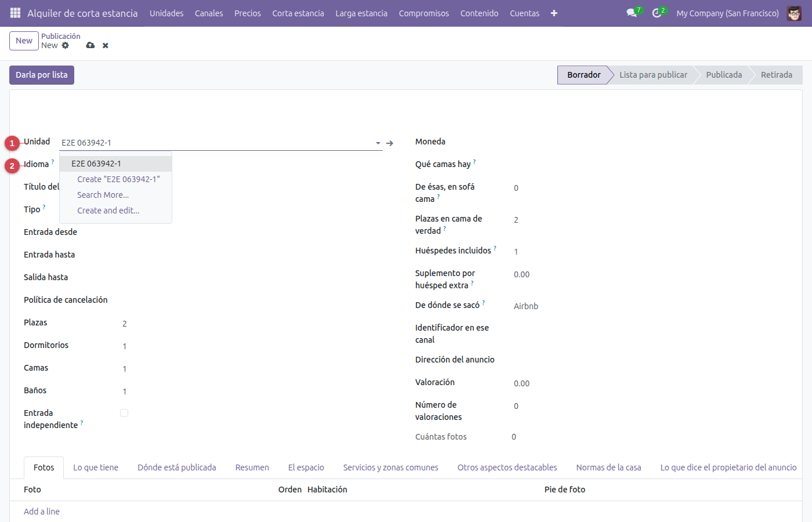Set status to Publicada
Image resolution: width=812 pixels, height=522 pixels.
[724, 75]
